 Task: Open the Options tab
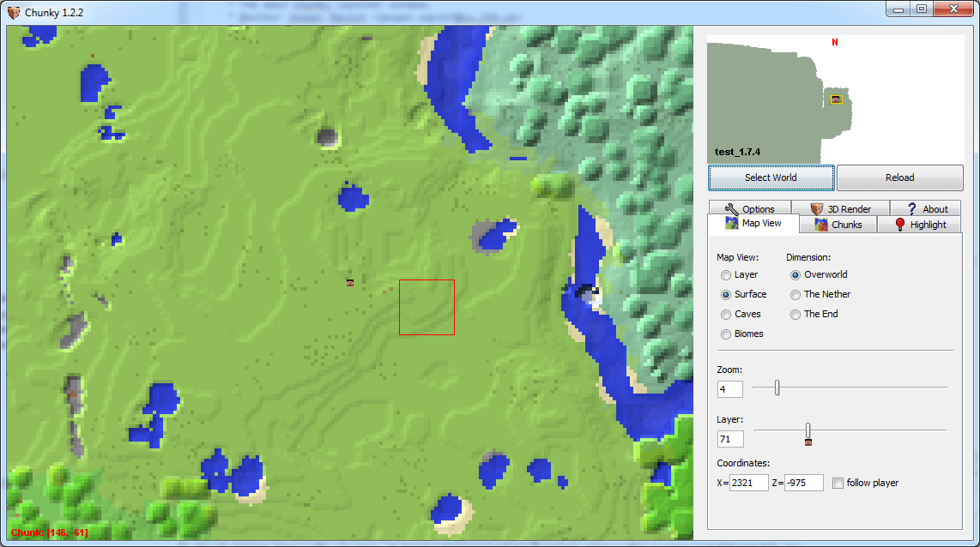point(749,208)
